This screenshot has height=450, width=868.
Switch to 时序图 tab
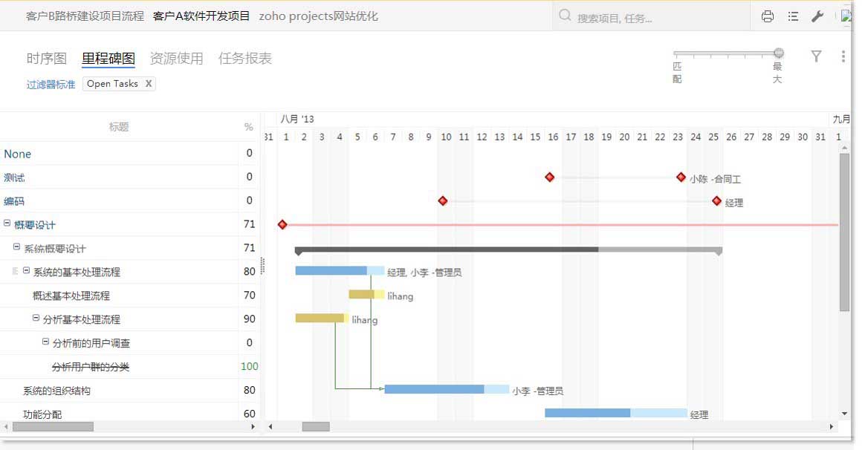pyautogui.click(x=47, y=59)
